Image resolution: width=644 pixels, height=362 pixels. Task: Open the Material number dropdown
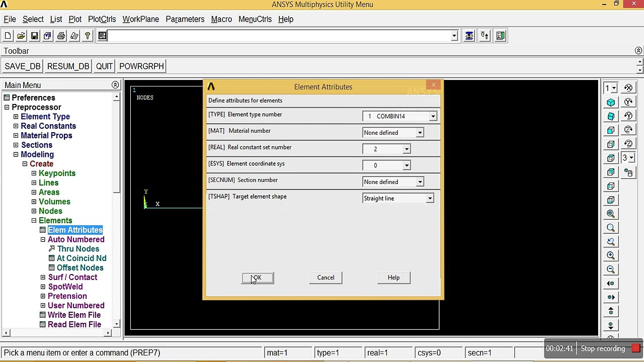[x=420, y=133]
